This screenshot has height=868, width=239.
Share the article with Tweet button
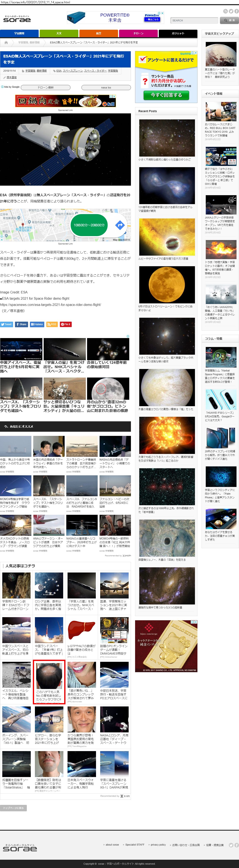click(x=6, y=324)
